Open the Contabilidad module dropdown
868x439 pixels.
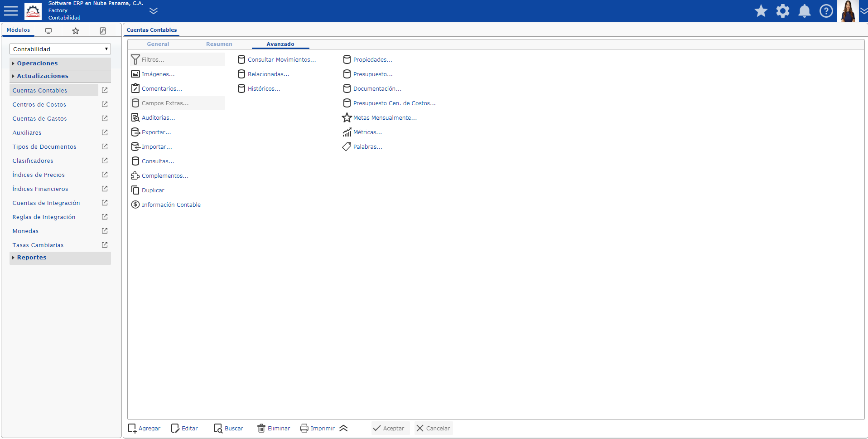60,49
